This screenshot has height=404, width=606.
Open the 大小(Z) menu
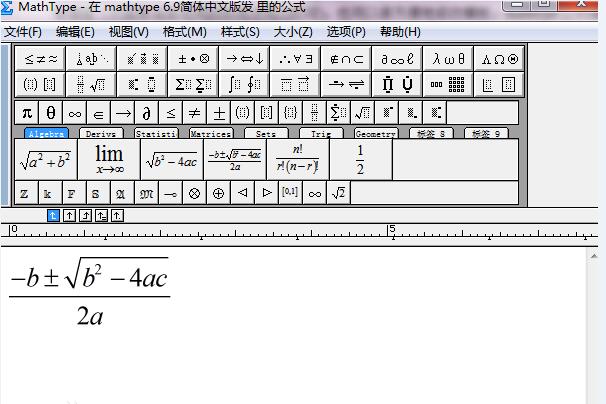[293, 32]
